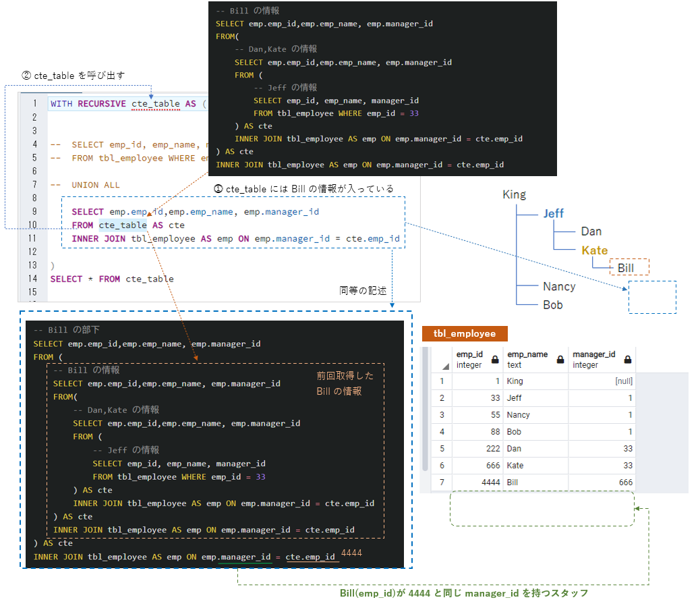
Task: Click row number 7 containing Bill
Action: (x=441, y=483)
